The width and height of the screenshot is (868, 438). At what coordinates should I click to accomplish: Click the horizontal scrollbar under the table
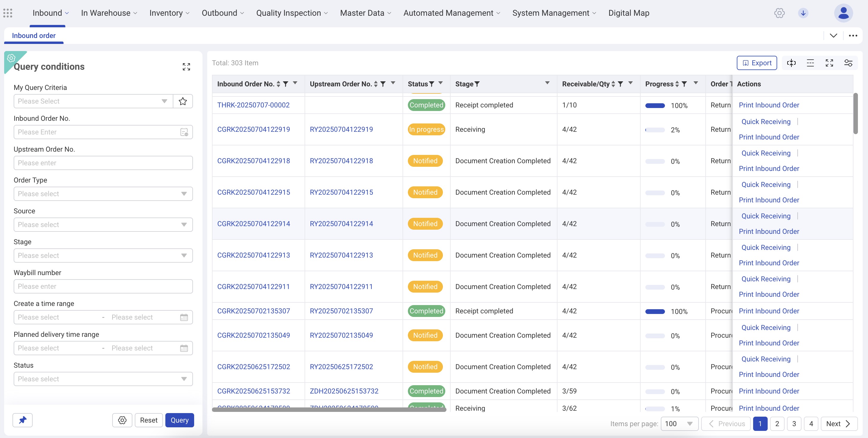pos(329,409)
